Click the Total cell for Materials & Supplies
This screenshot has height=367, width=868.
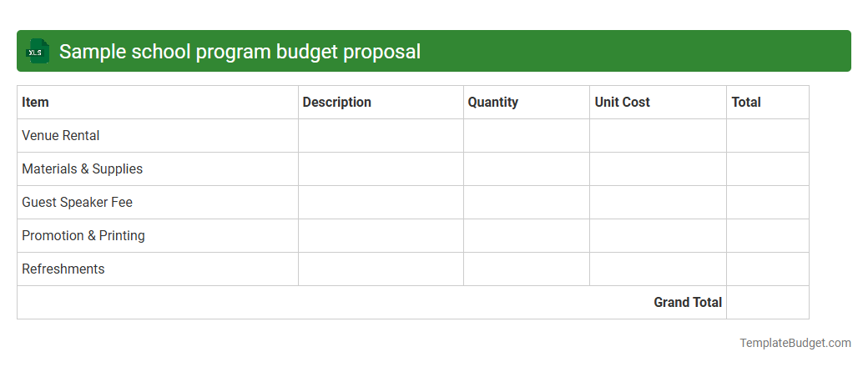pyautogui.click(x=768, y=168)
